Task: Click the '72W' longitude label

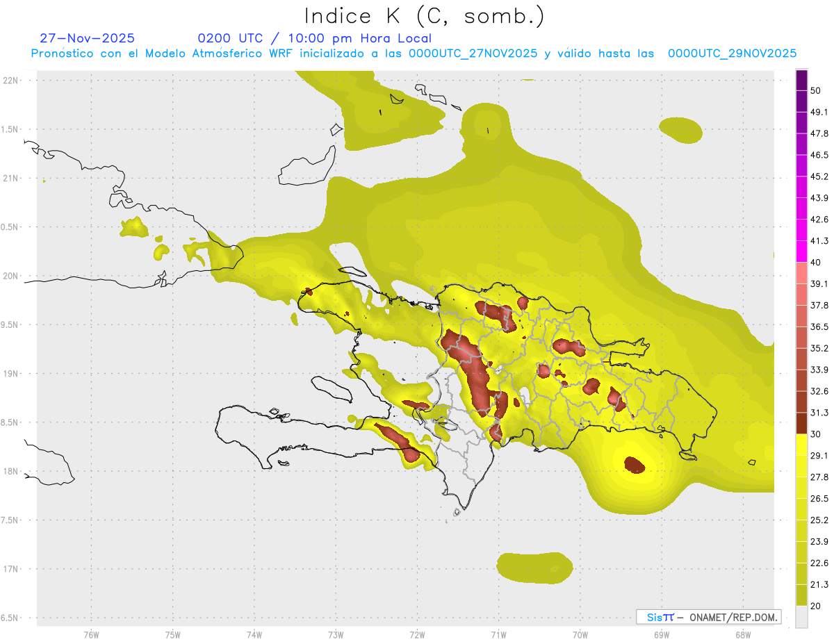Action: pyautogui.click(x=417, y=636)
